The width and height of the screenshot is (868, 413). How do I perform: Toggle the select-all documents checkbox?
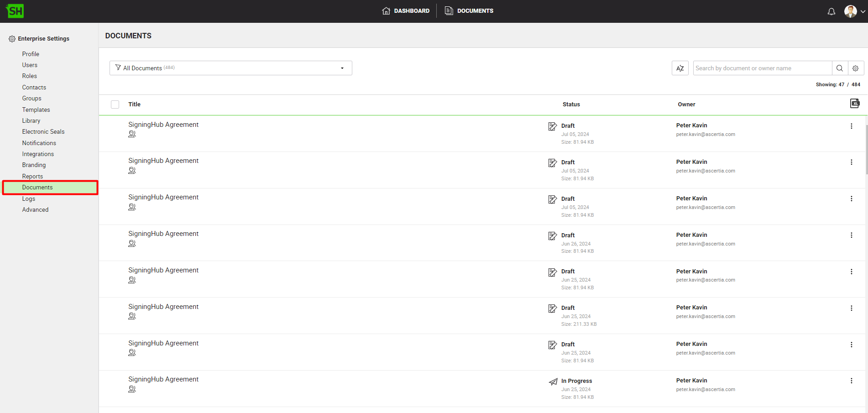(115, 105)
